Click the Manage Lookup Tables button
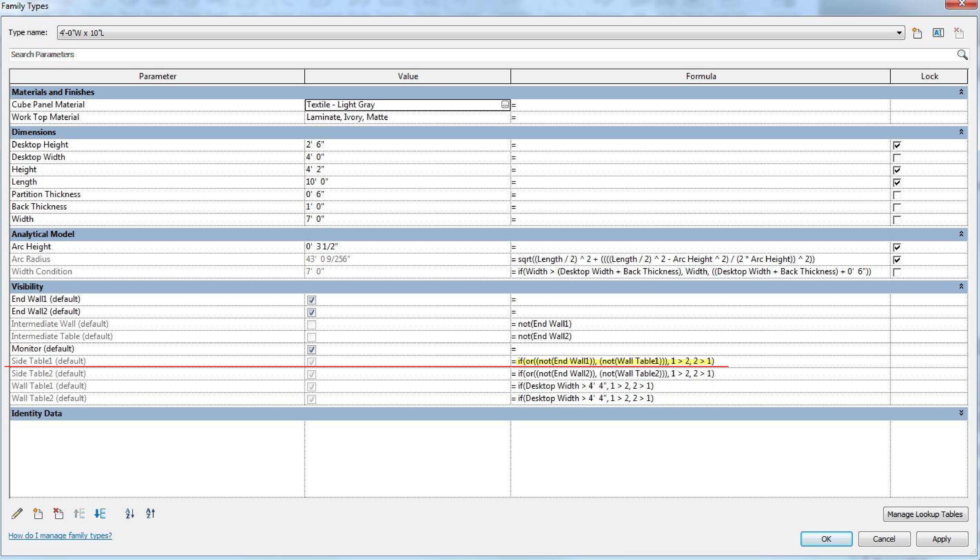This screenshot has height=560, width=980. pyautogui.click(x=925, y=514)
